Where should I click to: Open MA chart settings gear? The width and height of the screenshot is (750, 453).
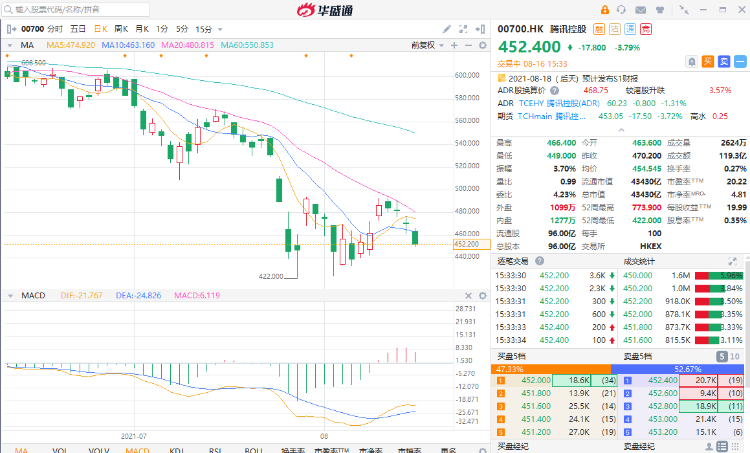[x=483, y=45]
